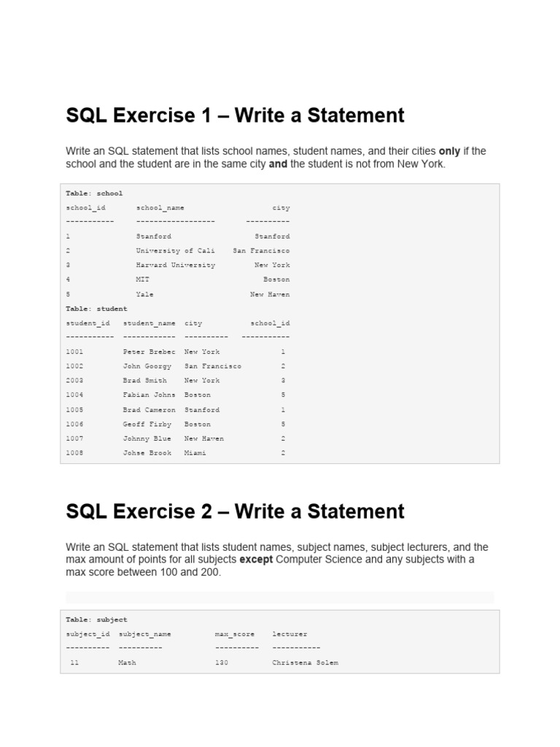Click the SQL Exercise 2 heading
This screenshot has width=560, height=747.
click(235, 511)
